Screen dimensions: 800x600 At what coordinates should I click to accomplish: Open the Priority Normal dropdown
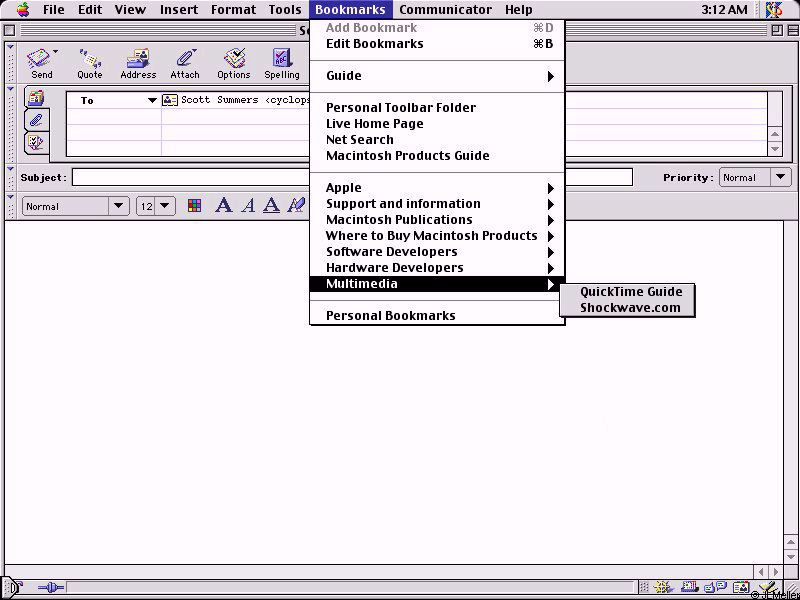pyautogui.click(x=755, y=178)
